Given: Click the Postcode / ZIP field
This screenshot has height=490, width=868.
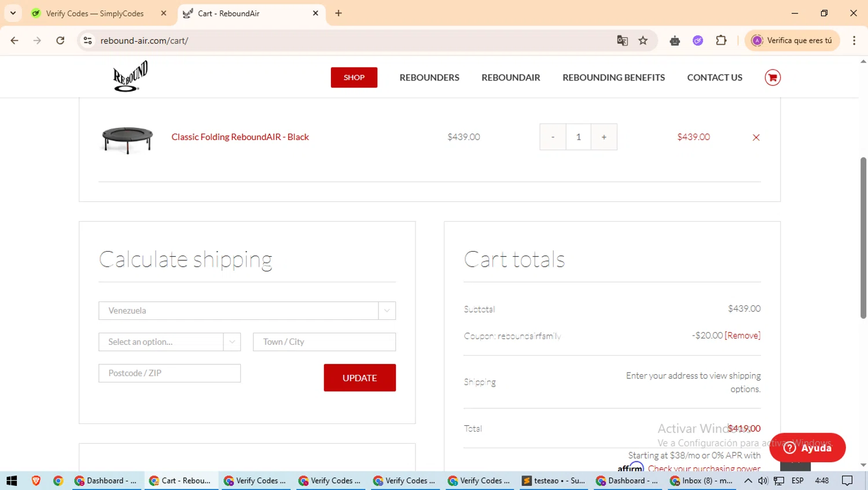Looking at the screenshot, I should point(170,373).
